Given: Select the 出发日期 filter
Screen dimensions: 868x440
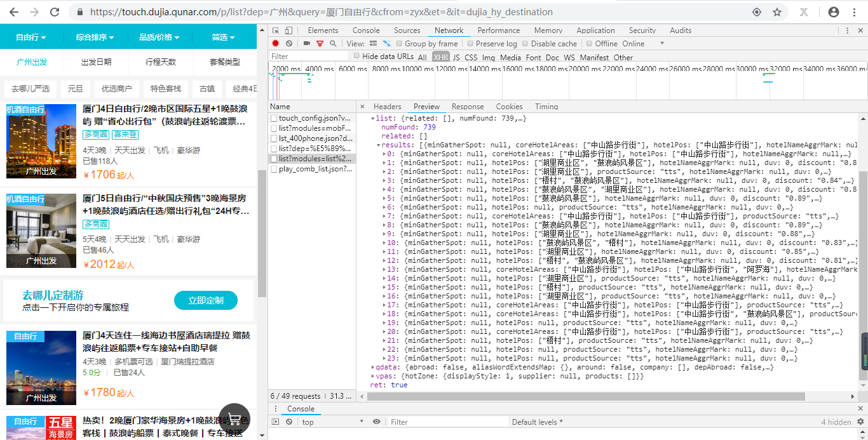Looking at the screenshot, I should [x=96, y=62].
